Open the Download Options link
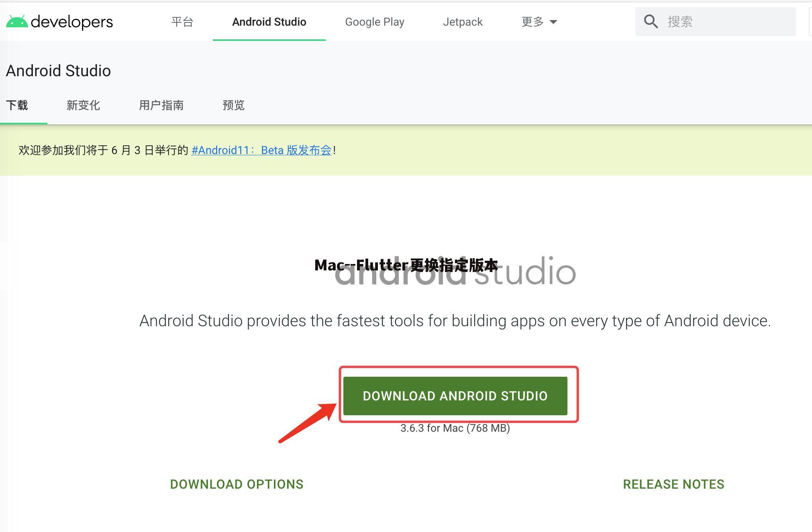This screenshot has width=812, height=532. click(237, 484)
